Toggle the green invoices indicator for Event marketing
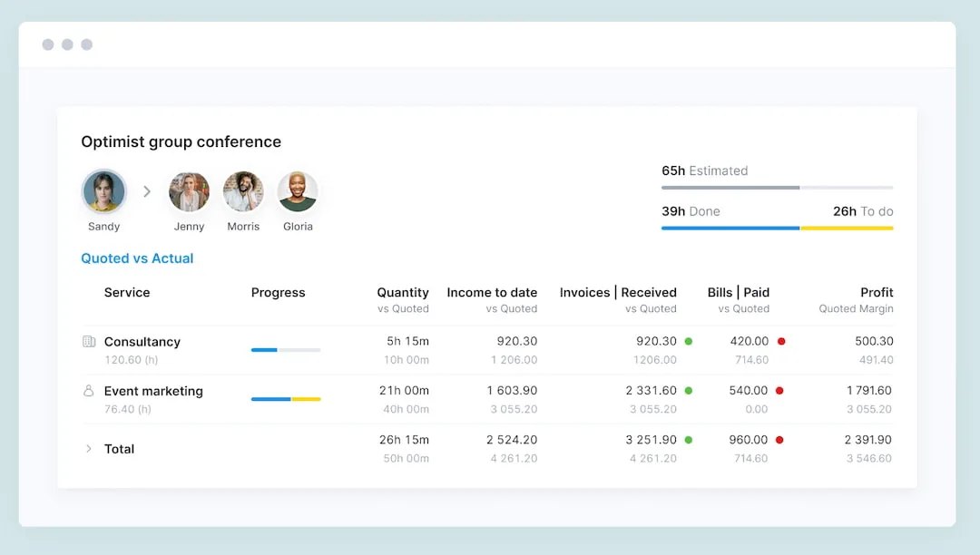 click(689, 391)
